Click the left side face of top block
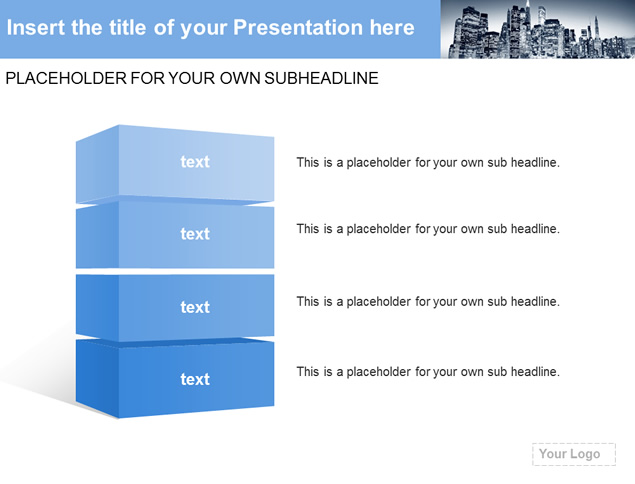 pyautogui.click(x=97, y=164)
